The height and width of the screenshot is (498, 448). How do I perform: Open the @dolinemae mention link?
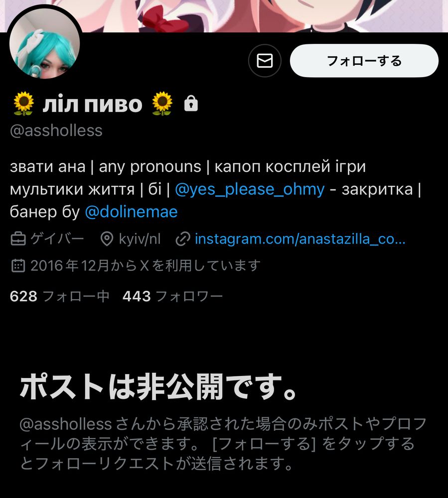[x=131, y=212]
